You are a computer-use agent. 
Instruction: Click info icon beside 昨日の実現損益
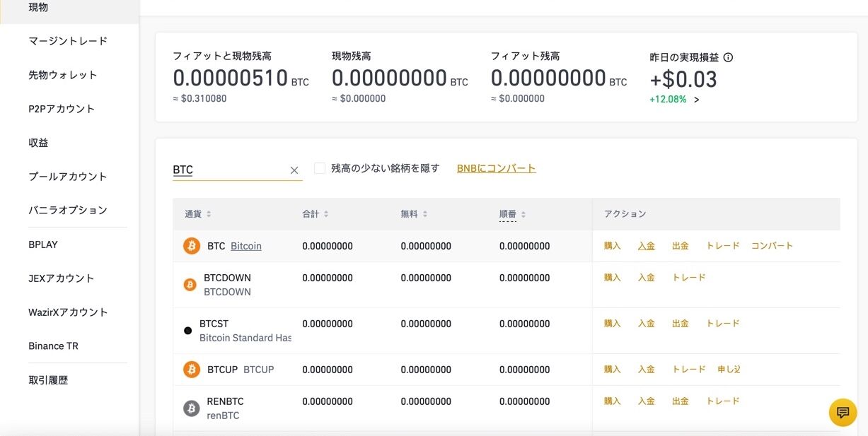(729, 58)
